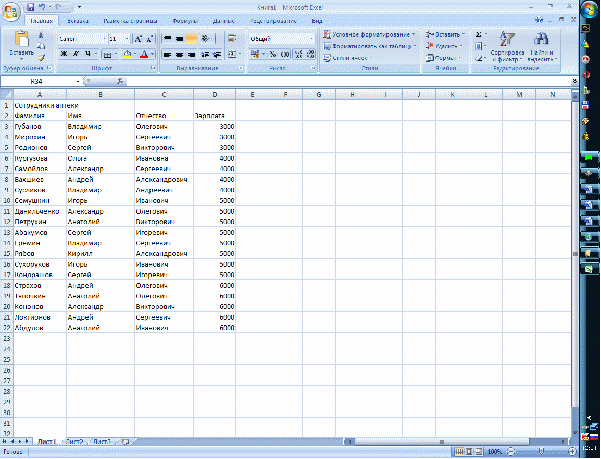Open Форматировать как таблицу gallery
Screen dimensions: 601x459
[x=369, y=46]
